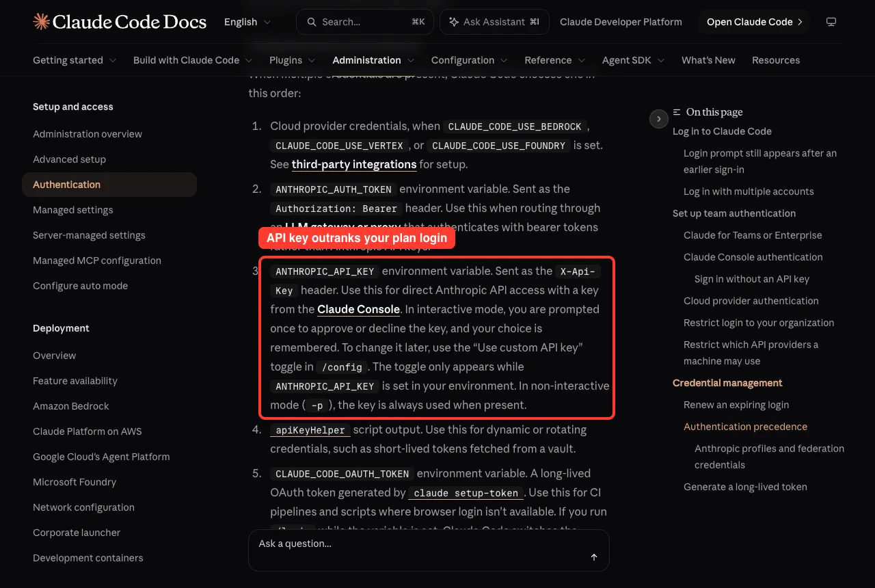Open the Administration dropdown menu
The image size is (875, 588).
373,60
